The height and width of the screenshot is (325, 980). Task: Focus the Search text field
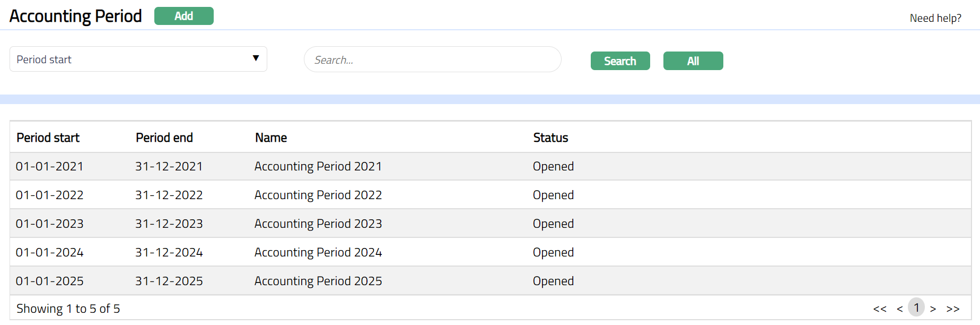tap(432, 59)
